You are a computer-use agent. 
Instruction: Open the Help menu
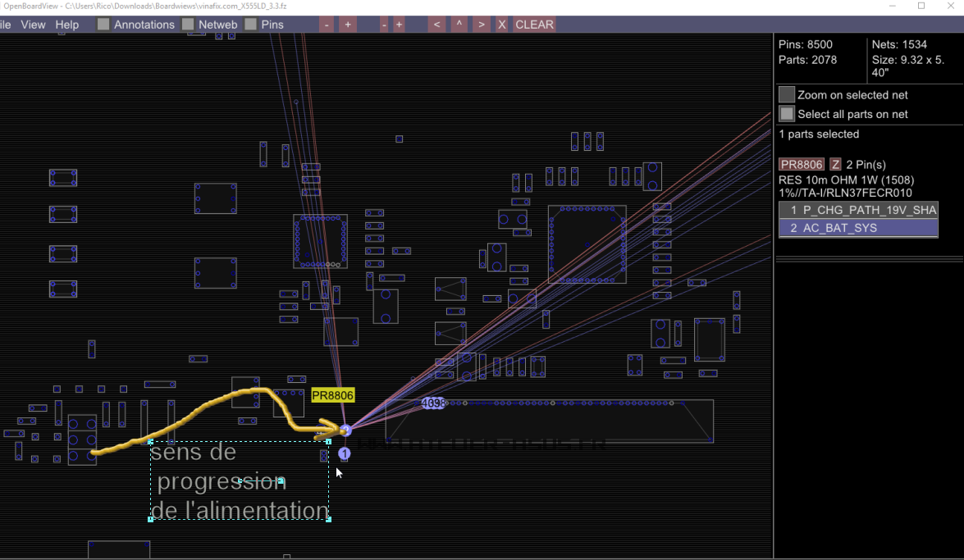click(x=67, y=25)
